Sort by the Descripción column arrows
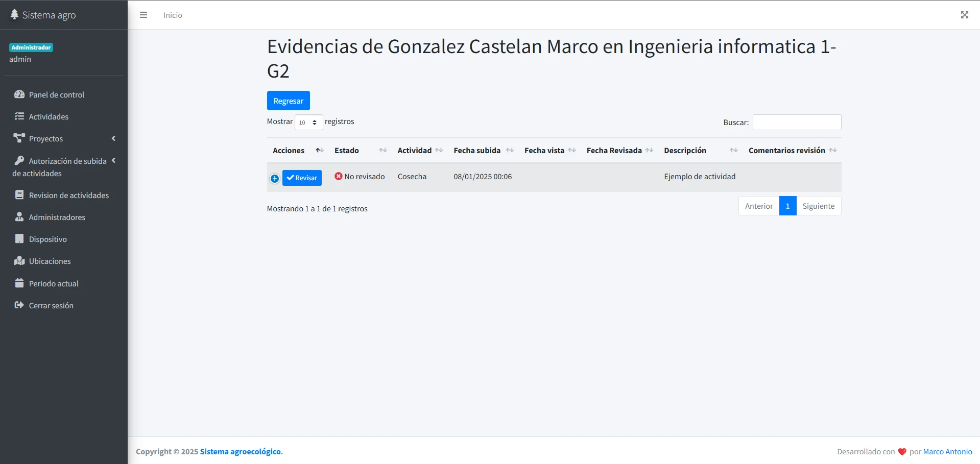Viewport: 980px width, 464px height. (x=734, y=150)
